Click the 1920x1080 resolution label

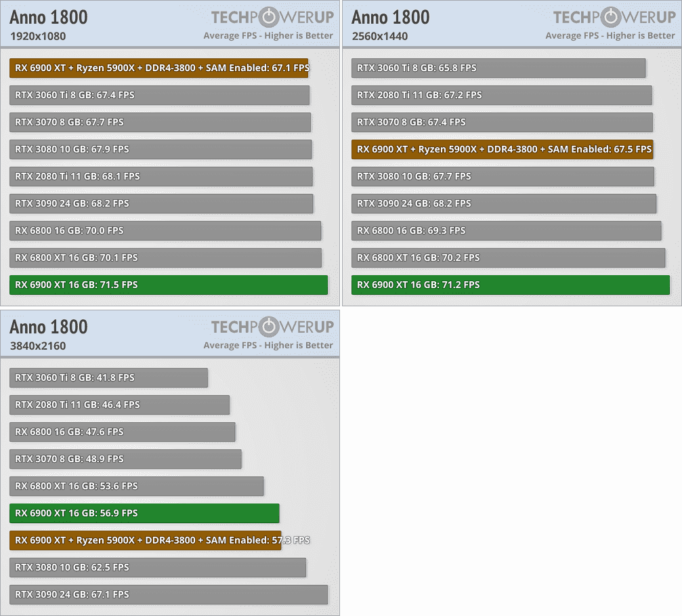pos(38,36)
